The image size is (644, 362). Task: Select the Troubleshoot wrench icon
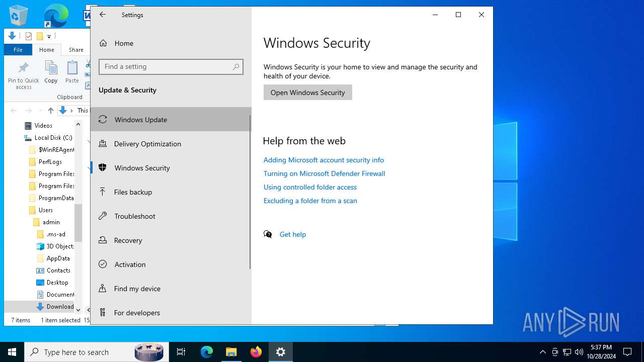pyautogui.click(x=103, y=216)
